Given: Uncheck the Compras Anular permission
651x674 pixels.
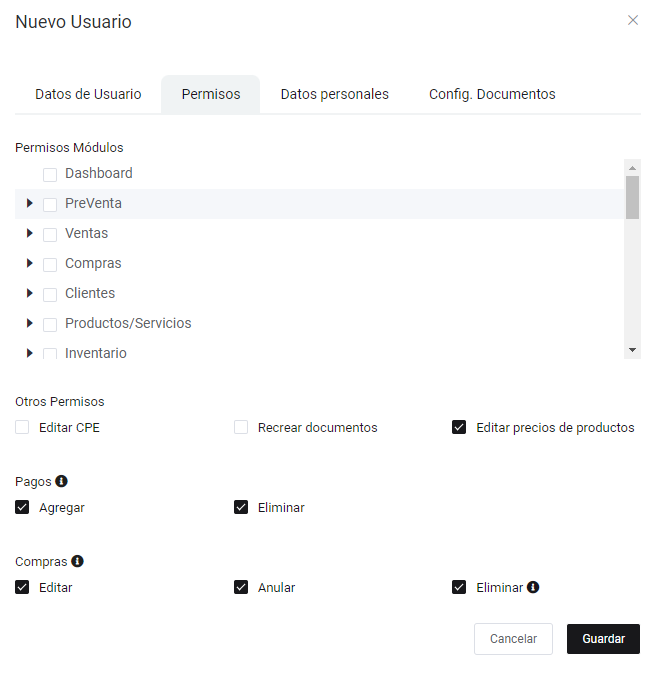Looking at the screenshot, I should (x=241, y=587).
